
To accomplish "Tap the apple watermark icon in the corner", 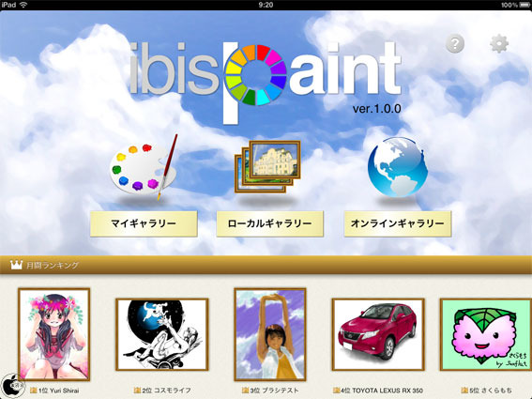I will pyautogui.click(x=12, y=386).
